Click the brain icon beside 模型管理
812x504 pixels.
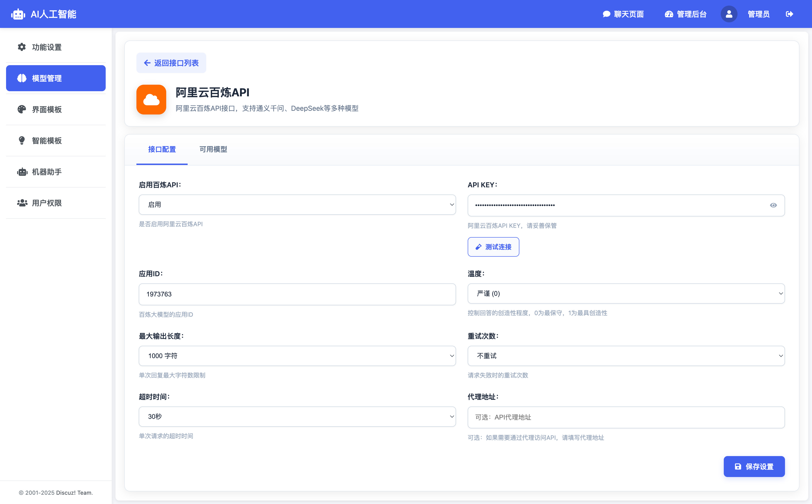point(22,78)
